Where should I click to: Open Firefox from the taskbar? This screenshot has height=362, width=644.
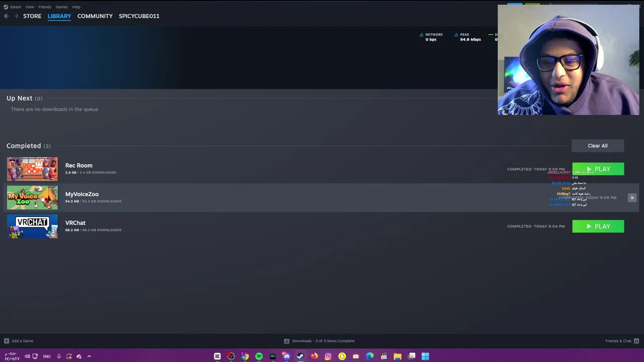point(314,356)
